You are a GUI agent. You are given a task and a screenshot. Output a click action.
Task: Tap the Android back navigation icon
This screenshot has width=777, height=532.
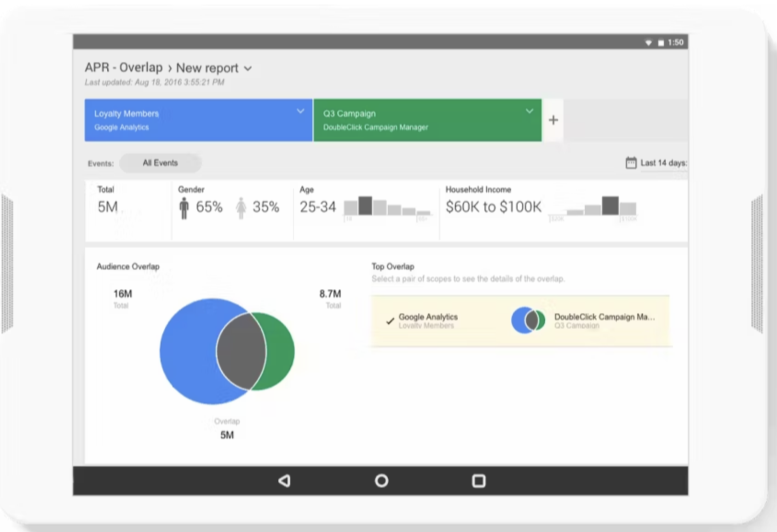click(x=284, y=481)
